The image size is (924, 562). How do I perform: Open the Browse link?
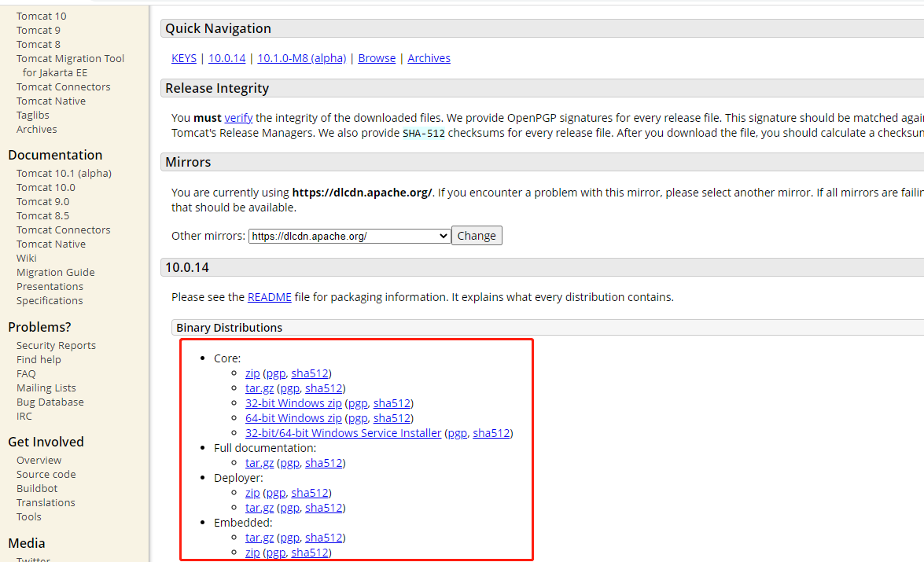377,58
